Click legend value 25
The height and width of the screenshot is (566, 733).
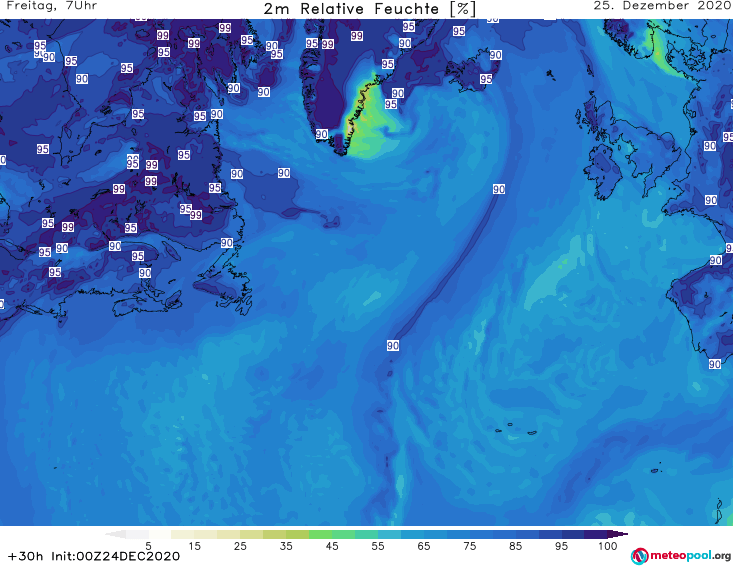(240, 546)
